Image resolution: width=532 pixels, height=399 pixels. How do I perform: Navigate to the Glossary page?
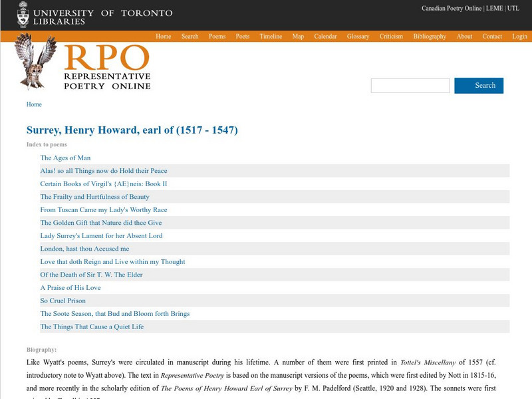358,37
